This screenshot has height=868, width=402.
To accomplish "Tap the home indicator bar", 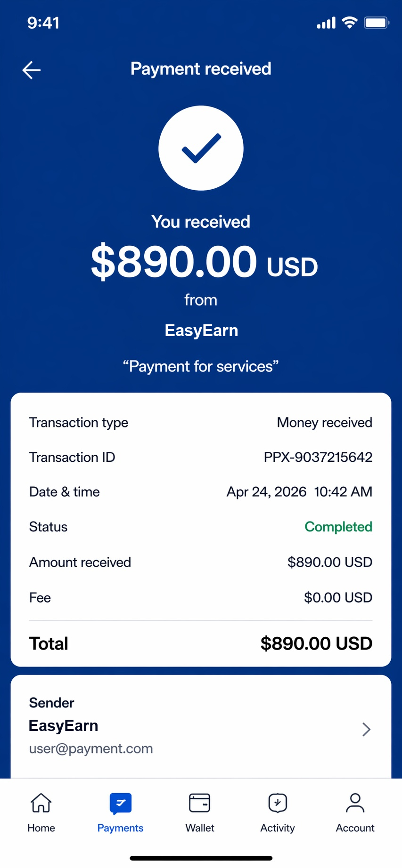I will [201, 858].
